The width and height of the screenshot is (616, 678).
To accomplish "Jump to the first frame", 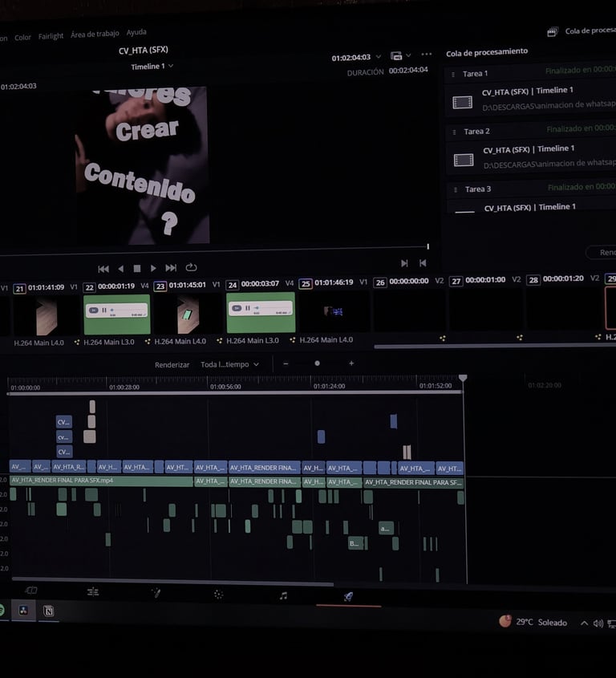I will click(103, 269).
